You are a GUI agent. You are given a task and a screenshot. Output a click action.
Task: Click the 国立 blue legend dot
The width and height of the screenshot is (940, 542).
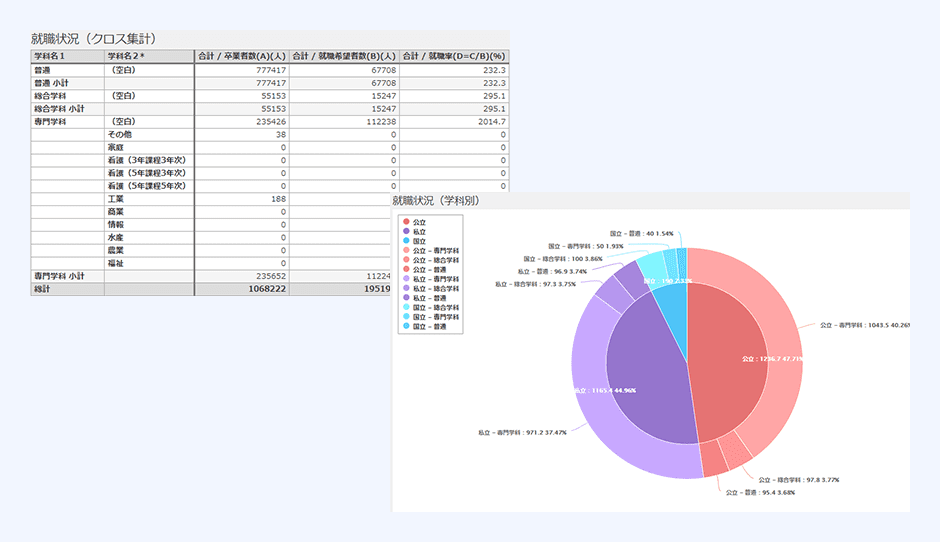tap(405, 240)
